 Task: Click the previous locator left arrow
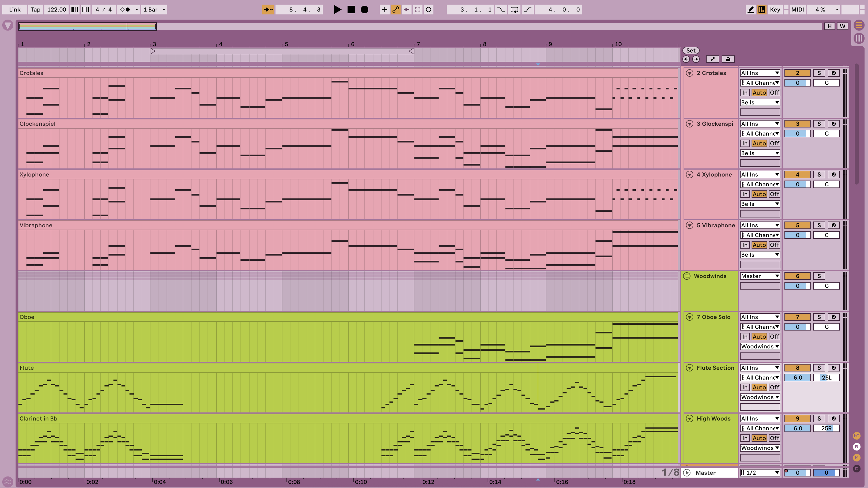(x=686, y=59)
